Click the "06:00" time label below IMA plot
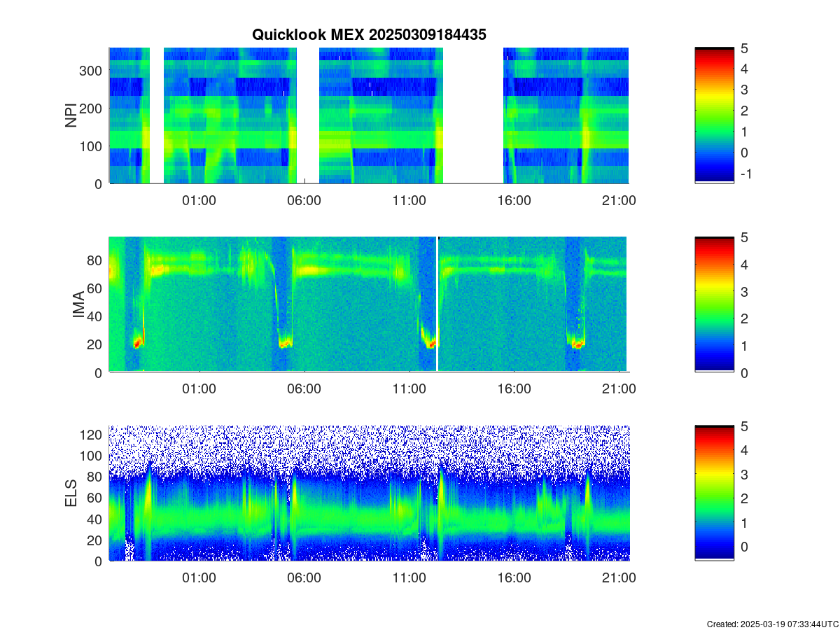The height and width of the screenshot is (630, 840). (x=304, y=388)
